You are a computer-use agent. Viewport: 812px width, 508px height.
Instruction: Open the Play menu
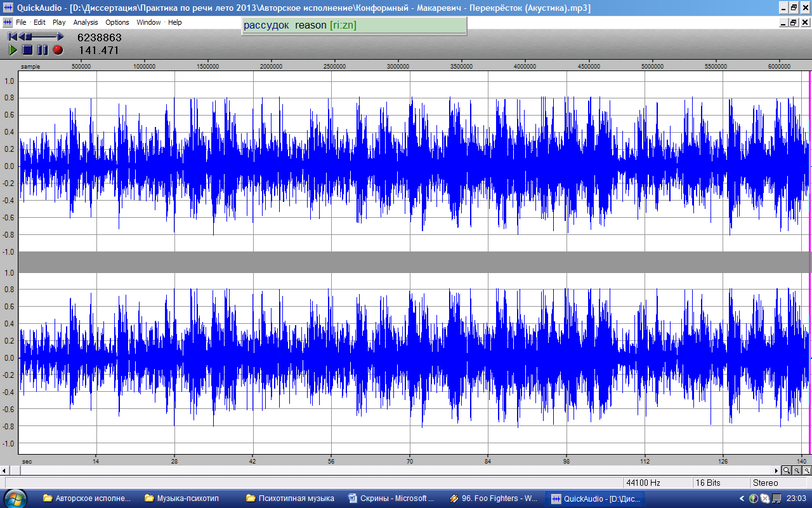59,22
